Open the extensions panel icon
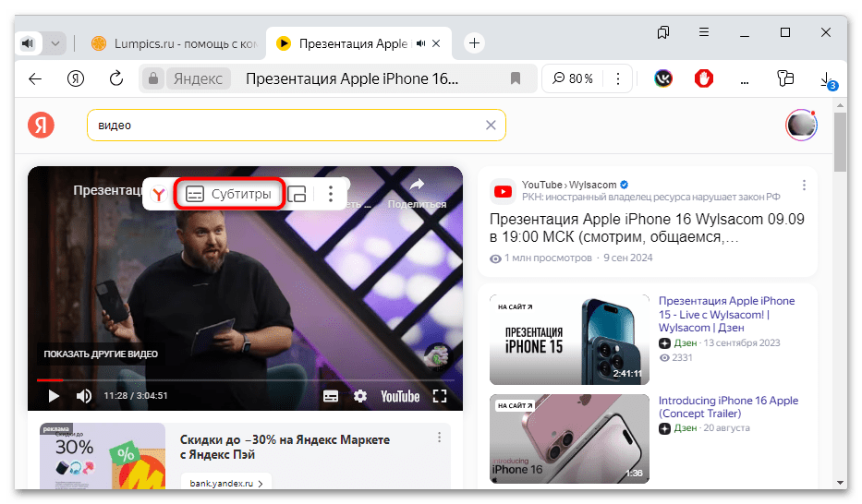This screenshot has width=862, height=504. coord(785,78)
